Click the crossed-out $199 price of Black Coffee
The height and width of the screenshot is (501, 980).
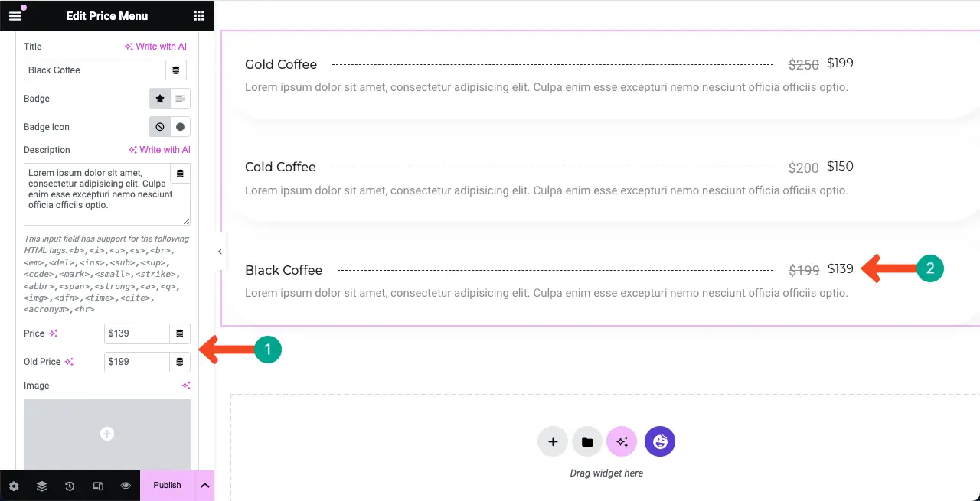point(805,270)
